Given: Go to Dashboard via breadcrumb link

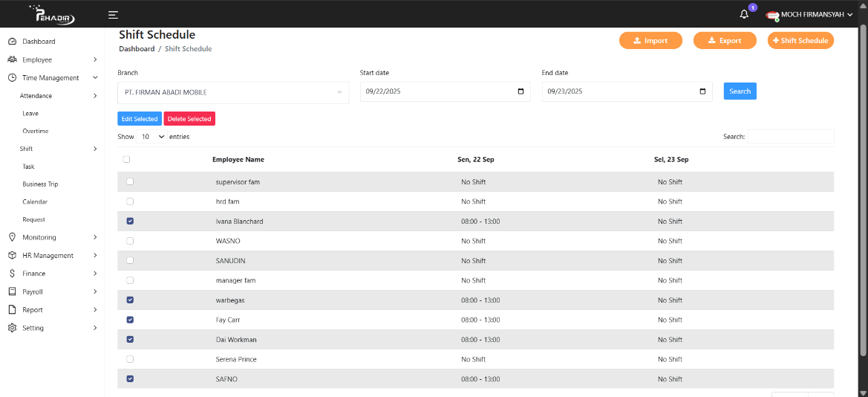Looking at the screenshot, I should (x=137, y=49).
